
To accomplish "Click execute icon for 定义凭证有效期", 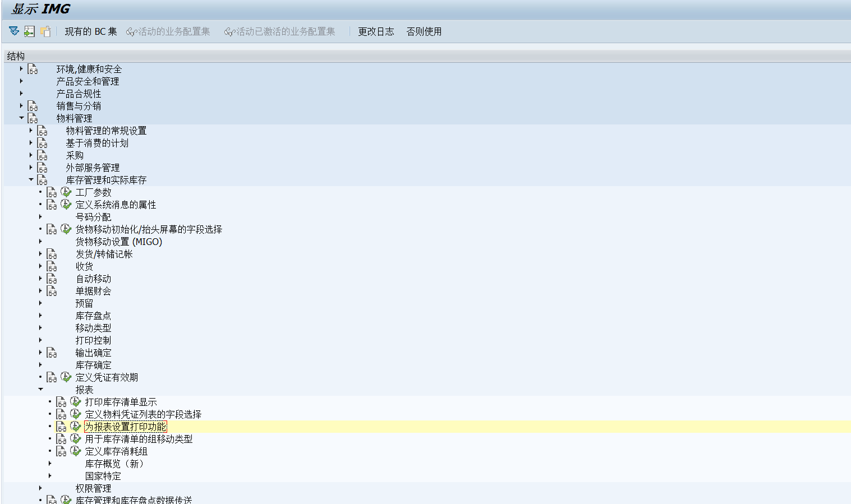I will [x=66, y=377].
